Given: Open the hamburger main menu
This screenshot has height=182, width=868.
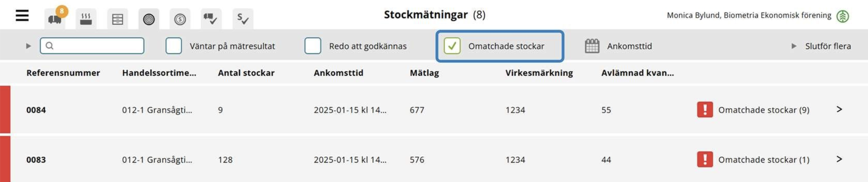Looking at the screenshot, I should (22, 15).
